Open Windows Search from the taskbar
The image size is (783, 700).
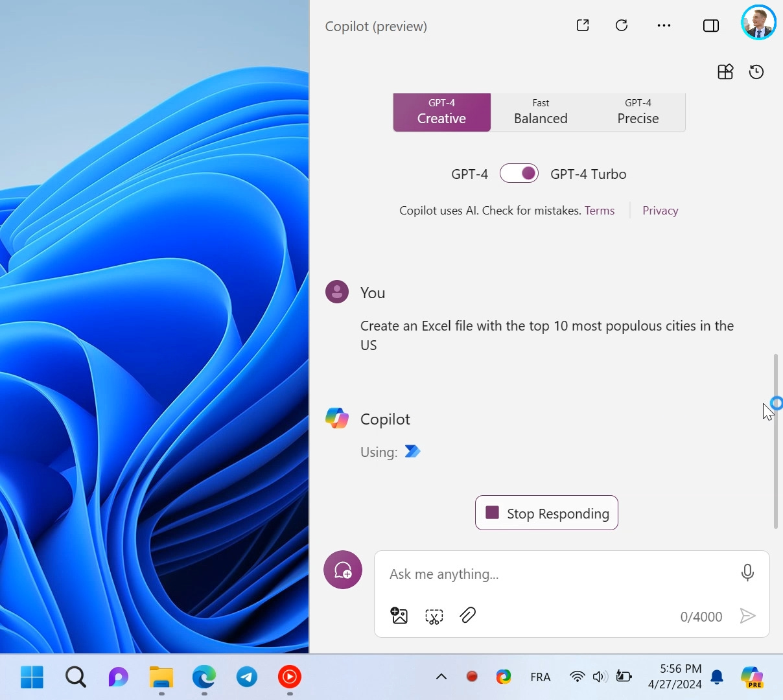pos(75,677)
